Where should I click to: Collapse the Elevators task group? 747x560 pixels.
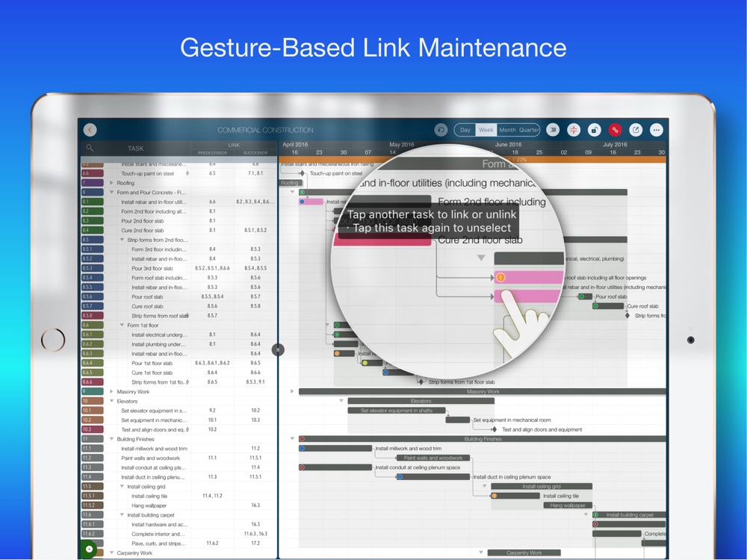coord(112,401)
